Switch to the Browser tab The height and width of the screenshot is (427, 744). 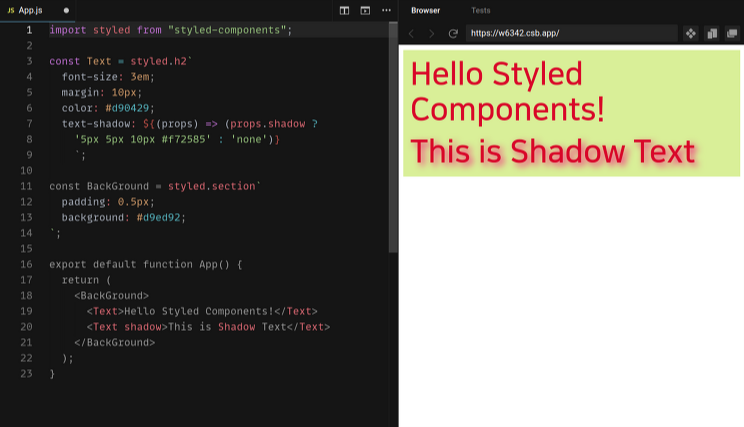tap(425, 10)
